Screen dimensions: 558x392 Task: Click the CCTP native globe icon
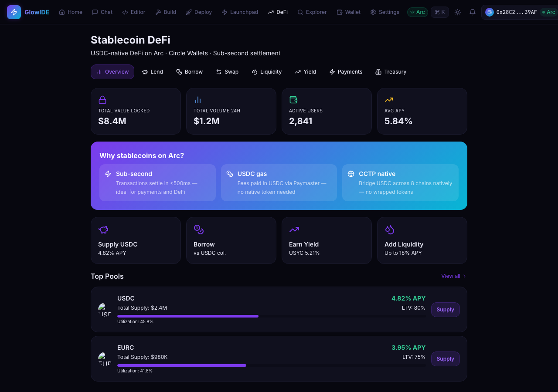click(351, 174)
